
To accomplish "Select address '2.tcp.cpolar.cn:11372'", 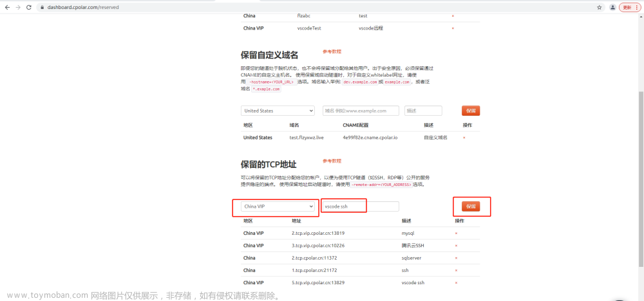I will (314, 258).
